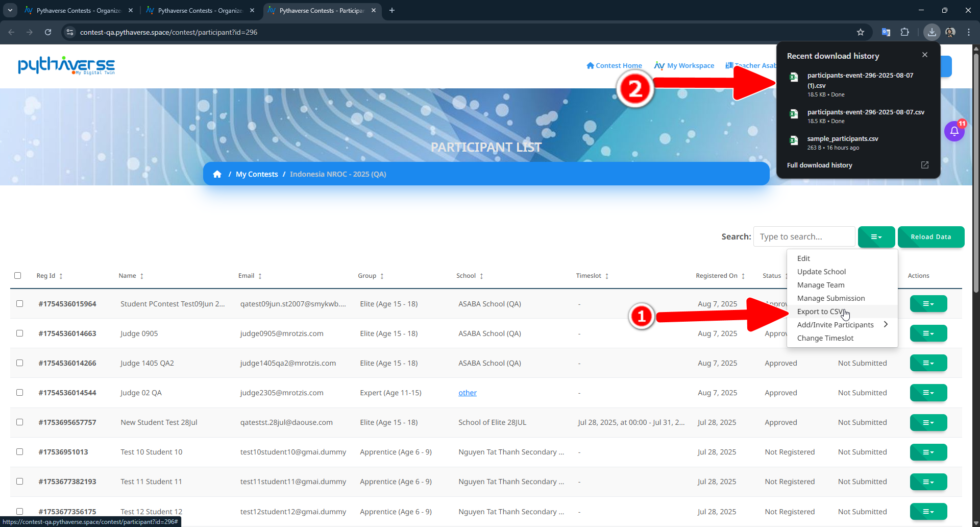
Task: Close the recent download history popup
Action: 925,55
